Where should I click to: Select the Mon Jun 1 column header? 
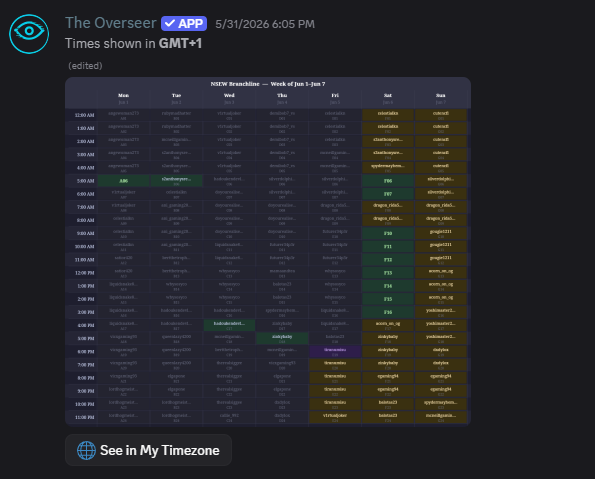click(x=123, y=99)
